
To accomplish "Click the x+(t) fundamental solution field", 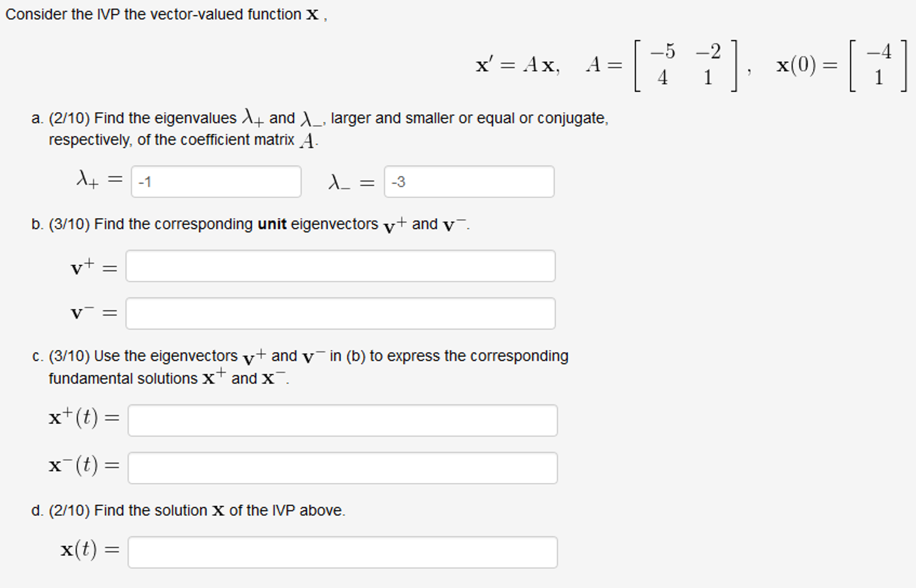I will pos(342,420).
